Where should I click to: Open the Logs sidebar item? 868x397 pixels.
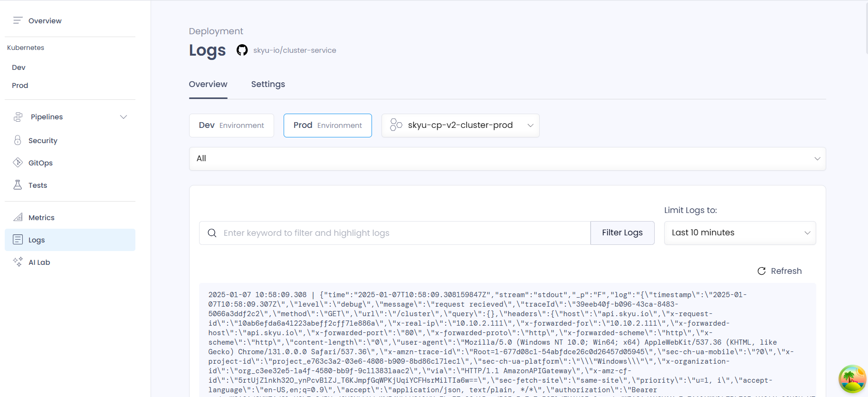(70, 240)
